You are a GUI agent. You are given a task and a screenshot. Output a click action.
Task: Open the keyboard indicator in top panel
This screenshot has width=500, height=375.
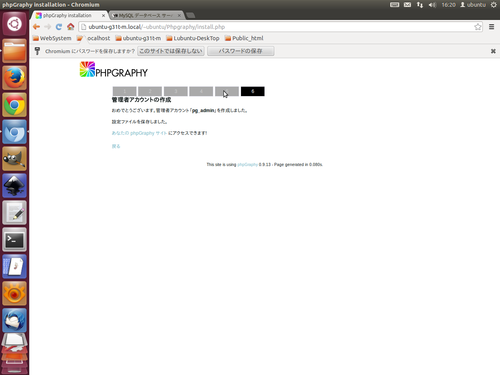coord(395,5)
